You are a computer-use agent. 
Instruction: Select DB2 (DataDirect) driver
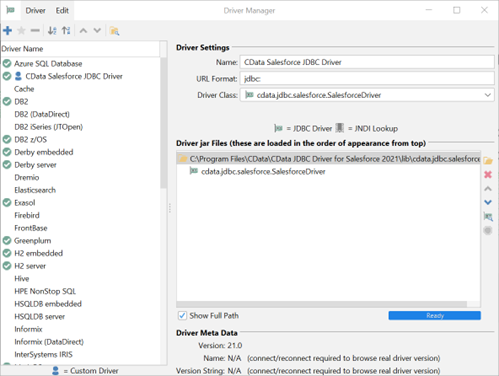click(42, 114)
